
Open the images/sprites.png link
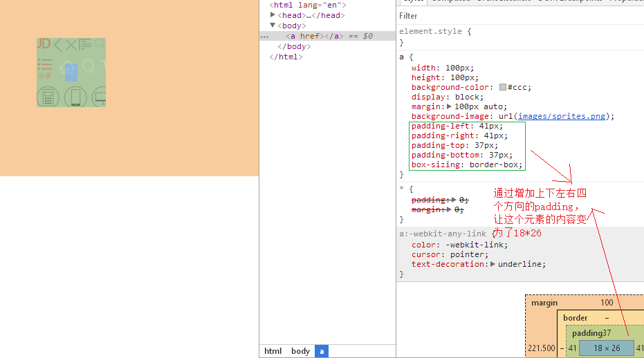point(562,116)
